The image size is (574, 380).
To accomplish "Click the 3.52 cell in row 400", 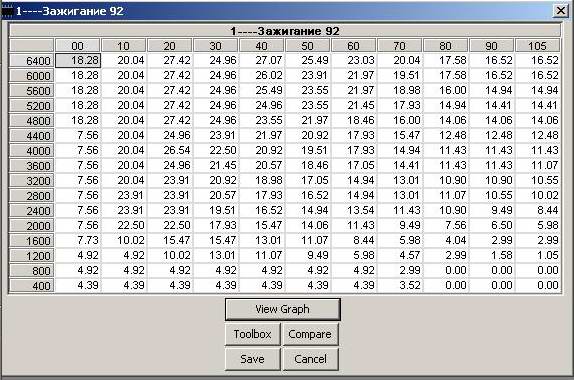I will (399, 286).
